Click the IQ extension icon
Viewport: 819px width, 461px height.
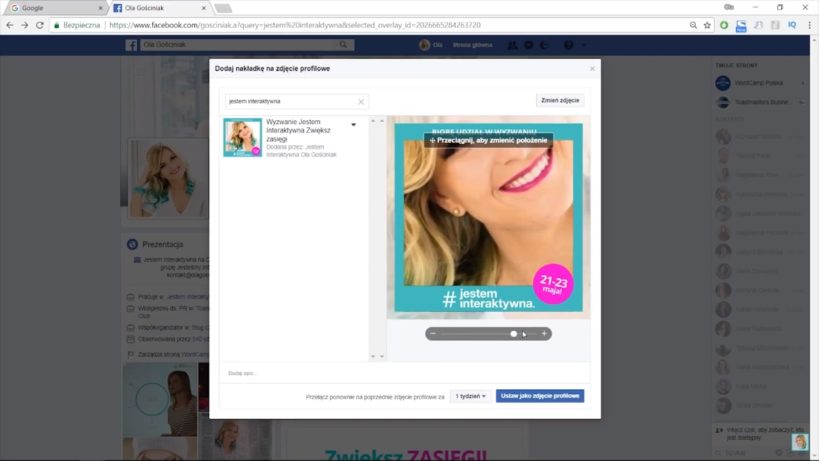792,25
